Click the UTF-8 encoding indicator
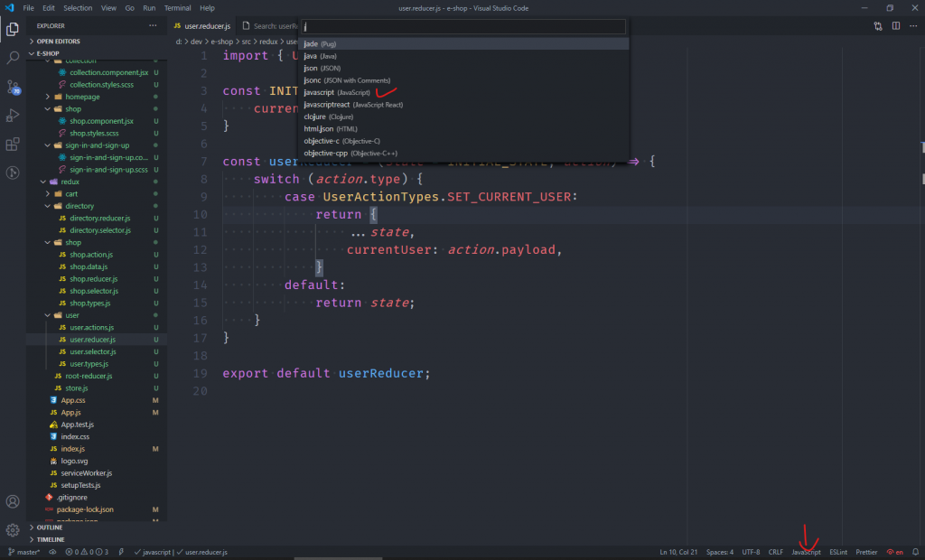The width and height of the screenshot is (925, 560). 751,553
